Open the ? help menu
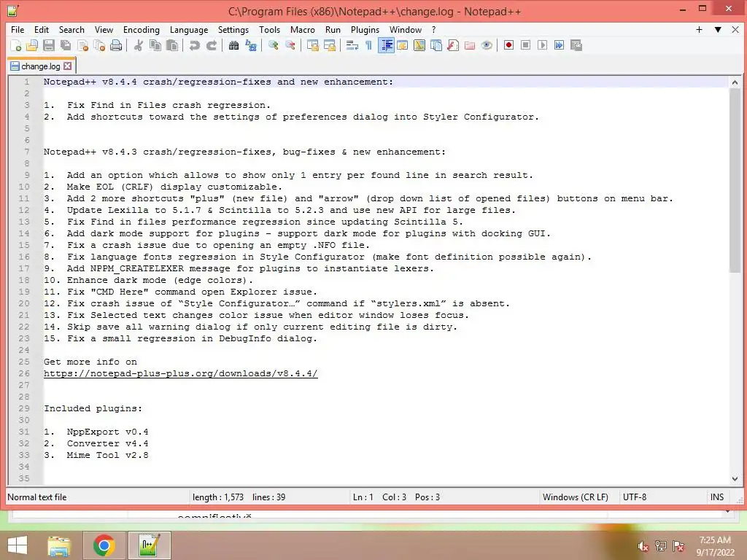 point(433,29)
